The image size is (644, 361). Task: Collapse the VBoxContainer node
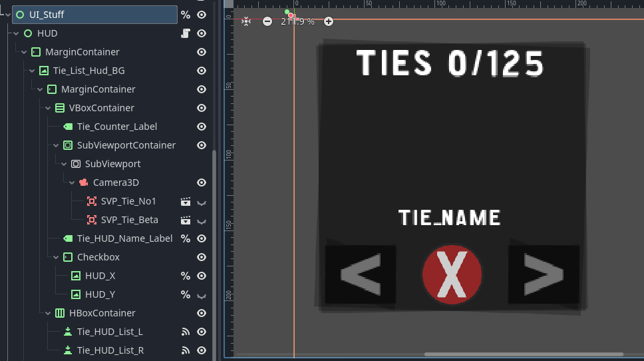(x=48, y=108)
